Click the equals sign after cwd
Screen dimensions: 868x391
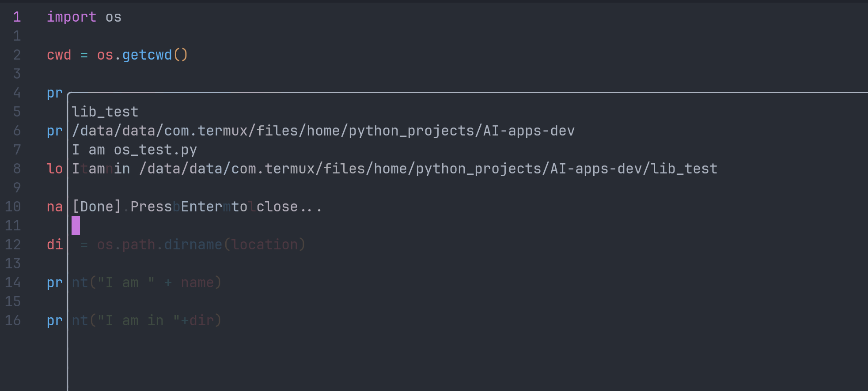coord(84,55)
